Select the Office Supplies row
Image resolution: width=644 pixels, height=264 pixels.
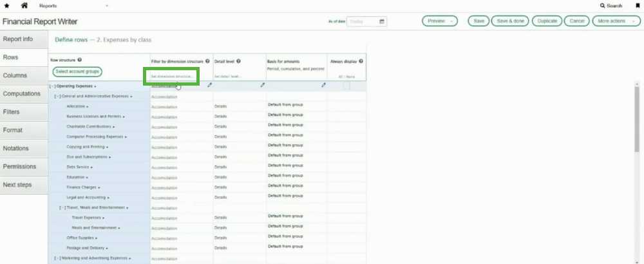click(80, 238)
